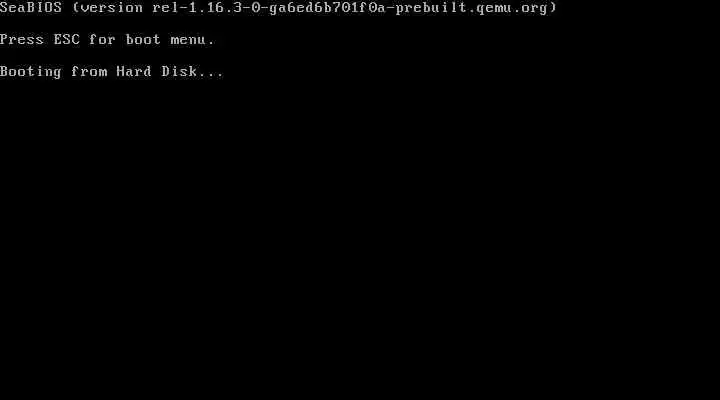Click the 'rel' prefix of the version string
Screen dimensions: 720x400
coord(166,8)
